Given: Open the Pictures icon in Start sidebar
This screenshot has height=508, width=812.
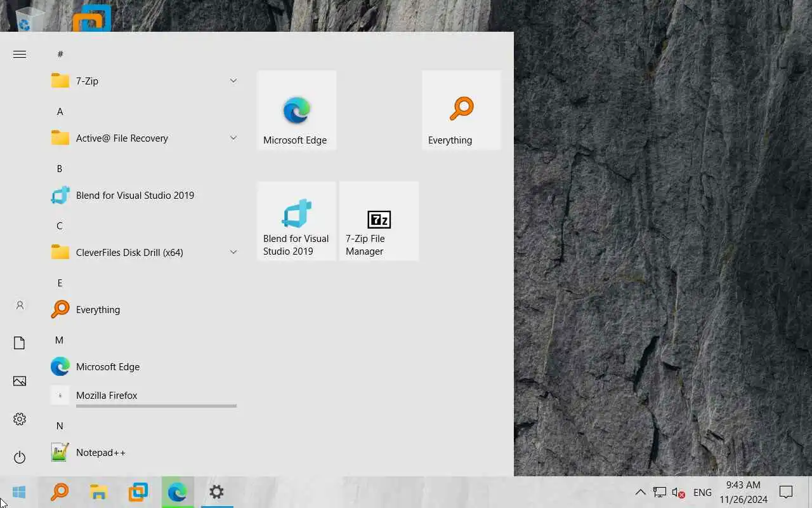Looking at the screenshot, I should [x=20, y=381].
